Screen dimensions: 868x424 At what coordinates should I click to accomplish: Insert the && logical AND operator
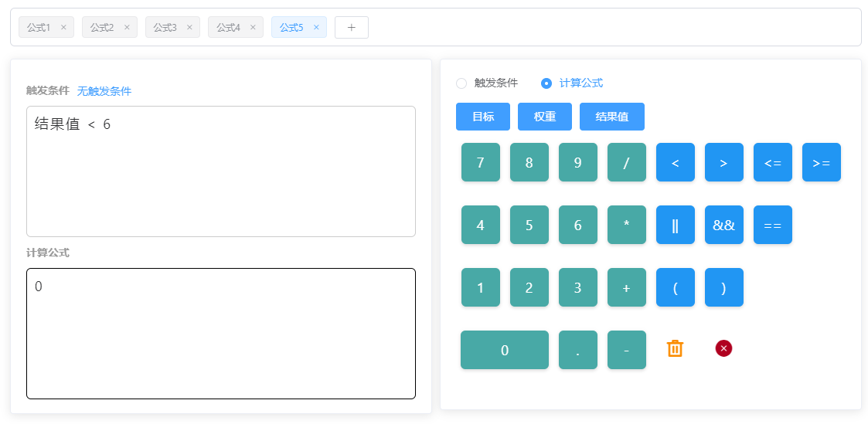point(723,226)
